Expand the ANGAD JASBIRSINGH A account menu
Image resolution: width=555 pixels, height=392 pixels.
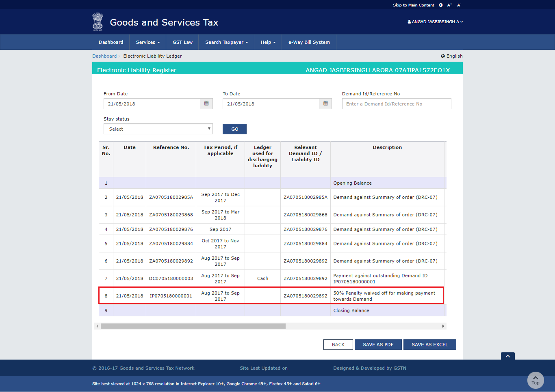(435, 22)
